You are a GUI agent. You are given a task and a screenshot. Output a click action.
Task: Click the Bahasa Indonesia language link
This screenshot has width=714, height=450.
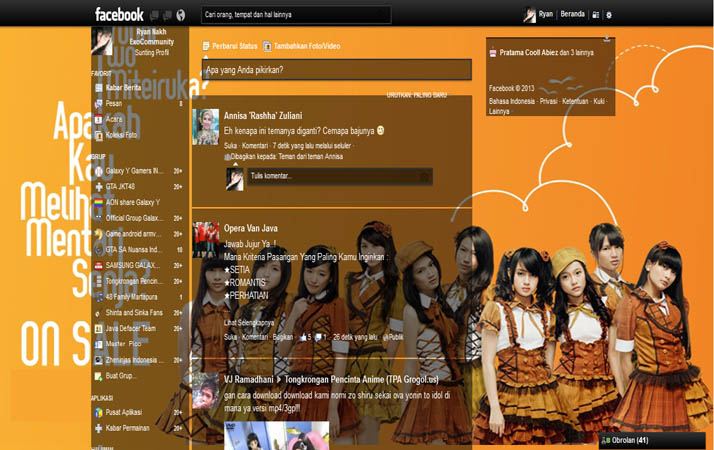tap(512, 101)
